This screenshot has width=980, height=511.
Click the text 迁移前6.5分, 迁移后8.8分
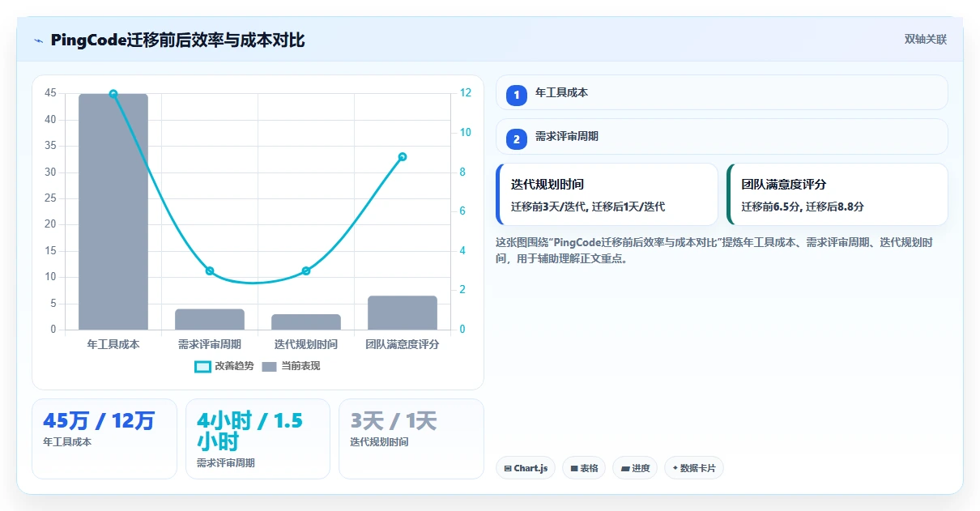(x=803, y=207)
